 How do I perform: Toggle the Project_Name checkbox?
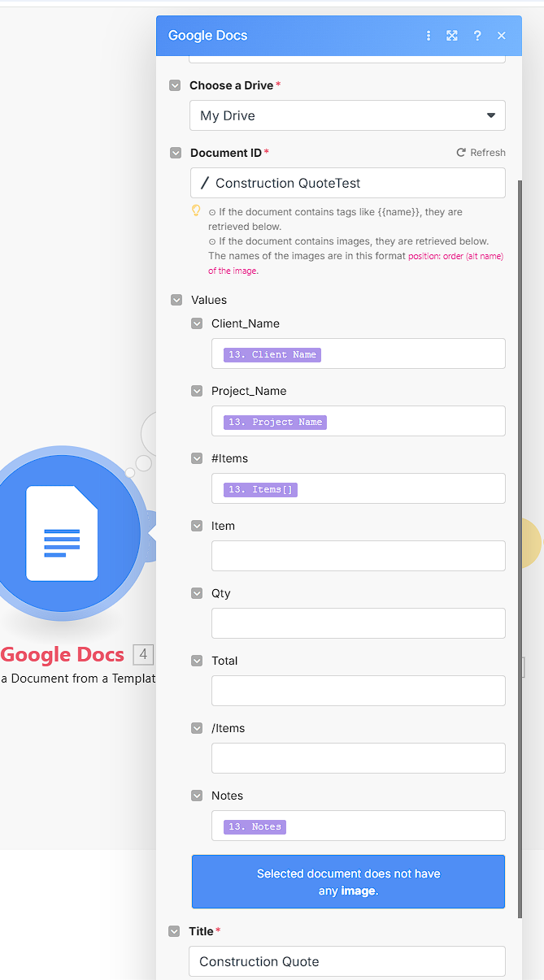pyautogui.click(x=197, y=391)
